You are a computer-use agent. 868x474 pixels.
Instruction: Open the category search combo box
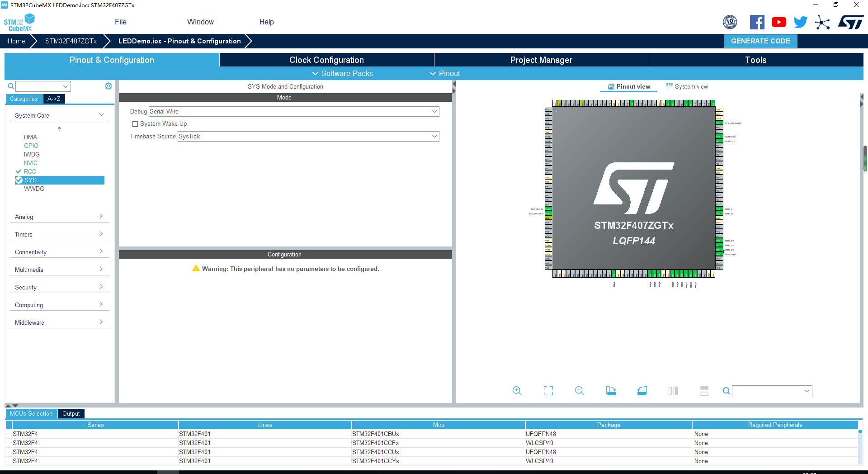point(43,86)
